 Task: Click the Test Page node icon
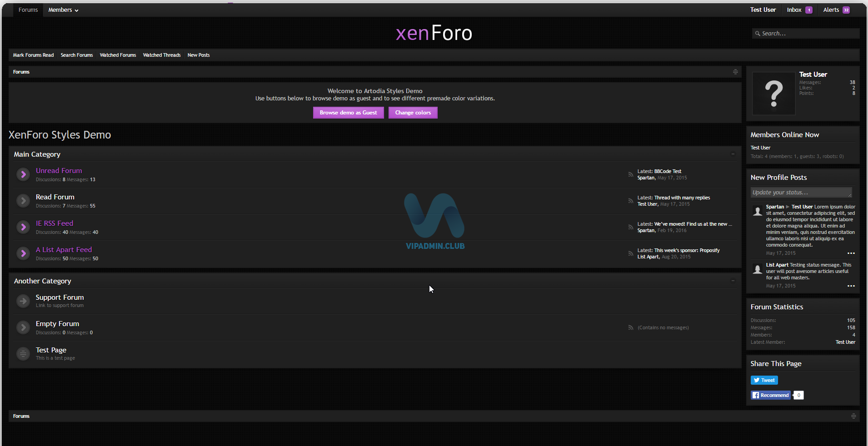click(23, 354)
